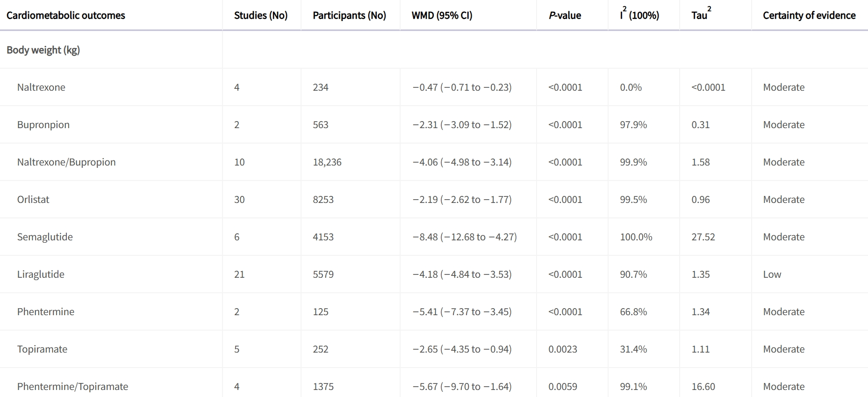Viewport: 868px width, 397px height.
Task: Click the Liraglutide row label
Action: [x=41, y=274]
